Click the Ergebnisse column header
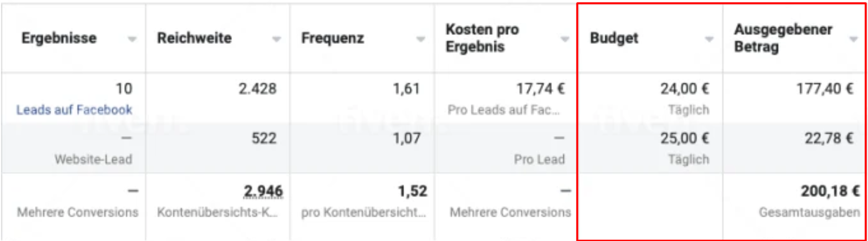 pyautogui.click(x=59, y=38)
